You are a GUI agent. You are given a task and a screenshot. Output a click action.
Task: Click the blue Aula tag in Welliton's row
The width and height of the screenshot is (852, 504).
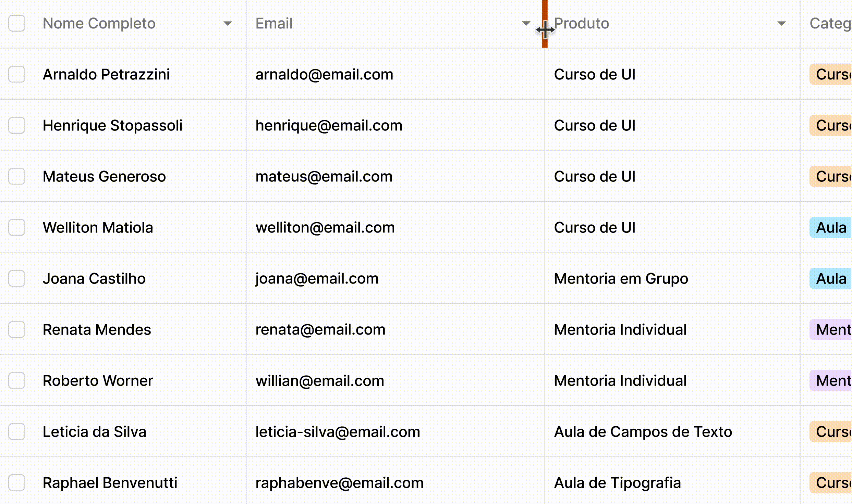click(831, 227)
